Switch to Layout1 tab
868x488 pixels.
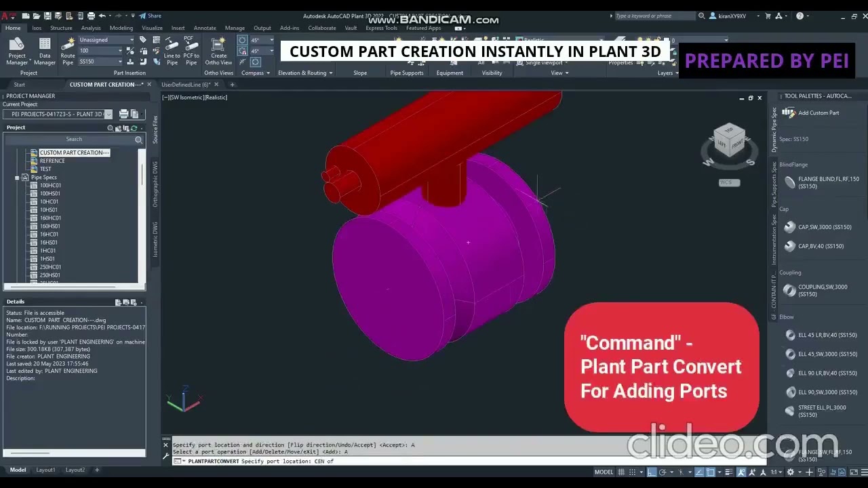click(45, 470)
